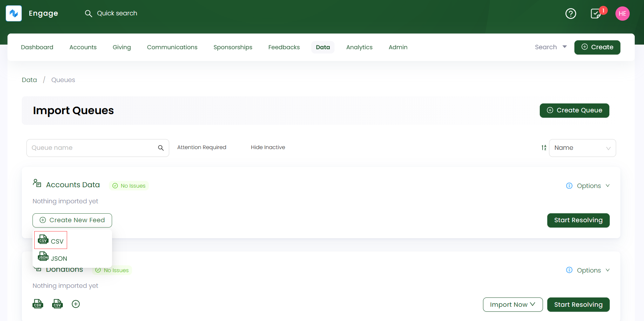The width and height of the screenshot is (644, 321).
Task: Click the Import Queues heading
Action: tap(73, 111)
